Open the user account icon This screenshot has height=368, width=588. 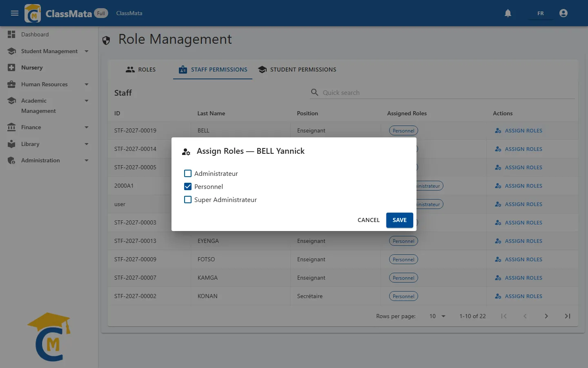pos(563,13)
